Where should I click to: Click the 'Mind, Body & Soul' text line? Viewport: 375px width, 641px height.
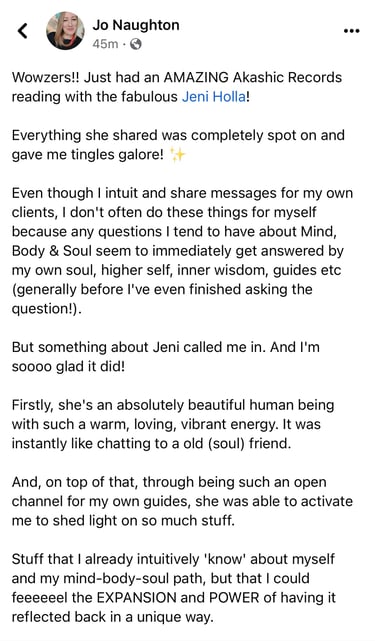177,241
